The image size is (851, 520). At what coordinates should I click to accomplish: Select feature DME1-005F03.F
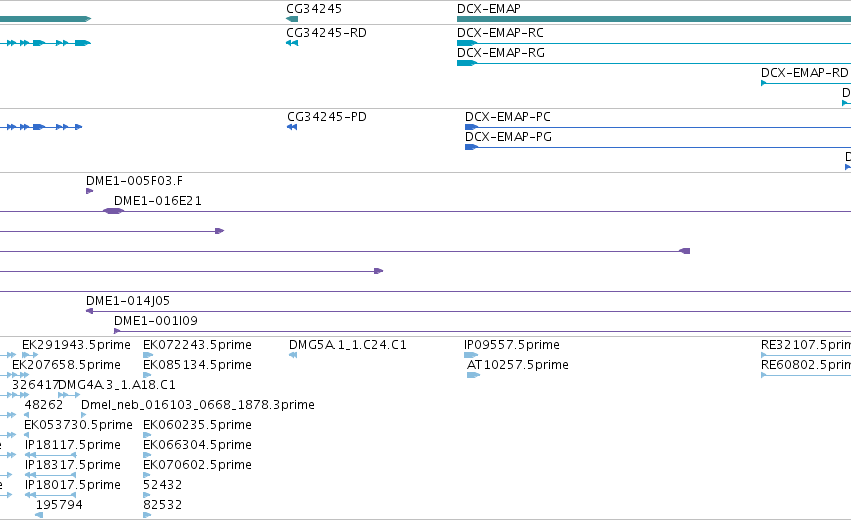134,181
